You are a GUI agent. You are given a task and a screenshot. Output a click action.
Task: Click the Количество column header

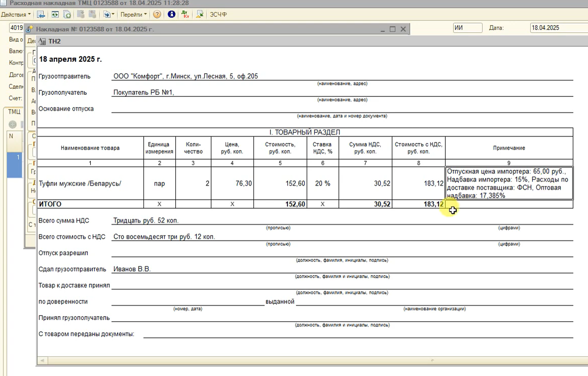pos(194,148)
